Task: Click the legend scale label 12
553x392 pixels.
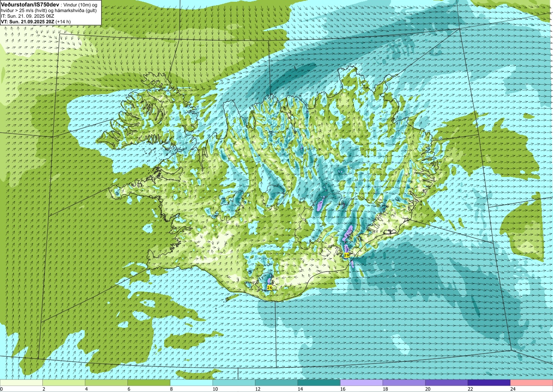Action: (258, 389)
